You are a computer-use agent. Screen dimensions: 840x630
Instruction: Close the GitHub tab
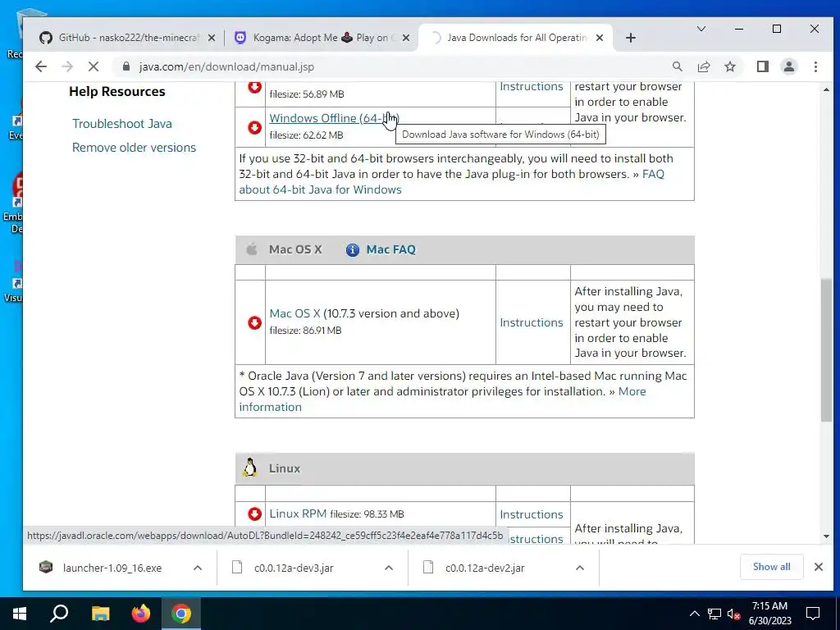coord(211,38)
